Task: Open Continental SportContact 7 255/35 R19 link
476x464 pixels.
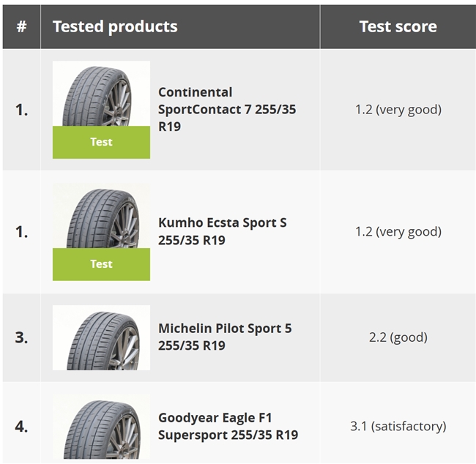Action: 227,109
